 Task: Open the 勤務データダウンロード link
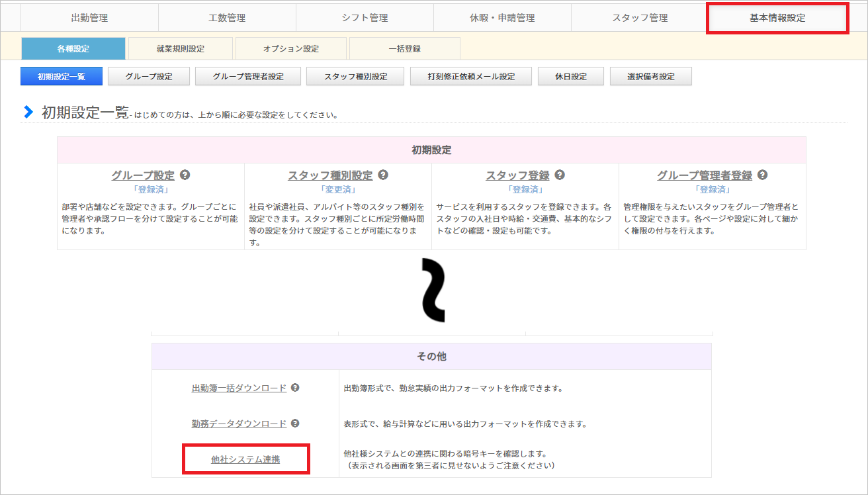239,424
